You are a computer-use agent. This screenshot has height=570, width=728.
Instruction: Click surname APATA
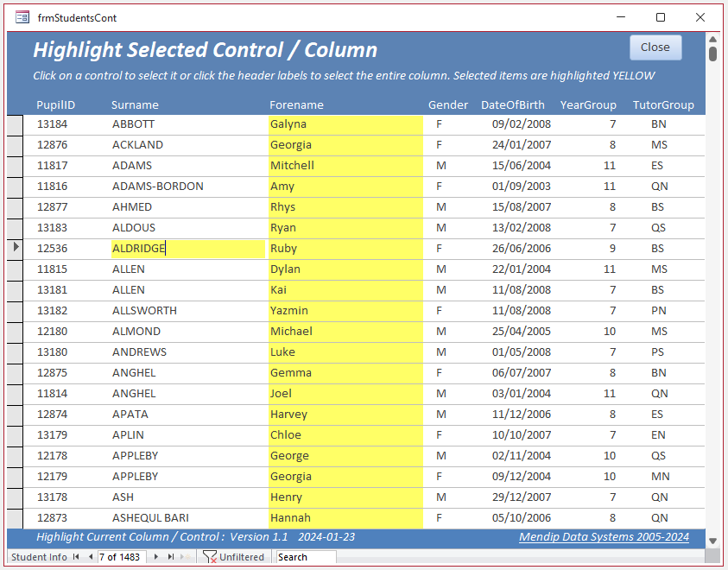(x=130, y=414)
